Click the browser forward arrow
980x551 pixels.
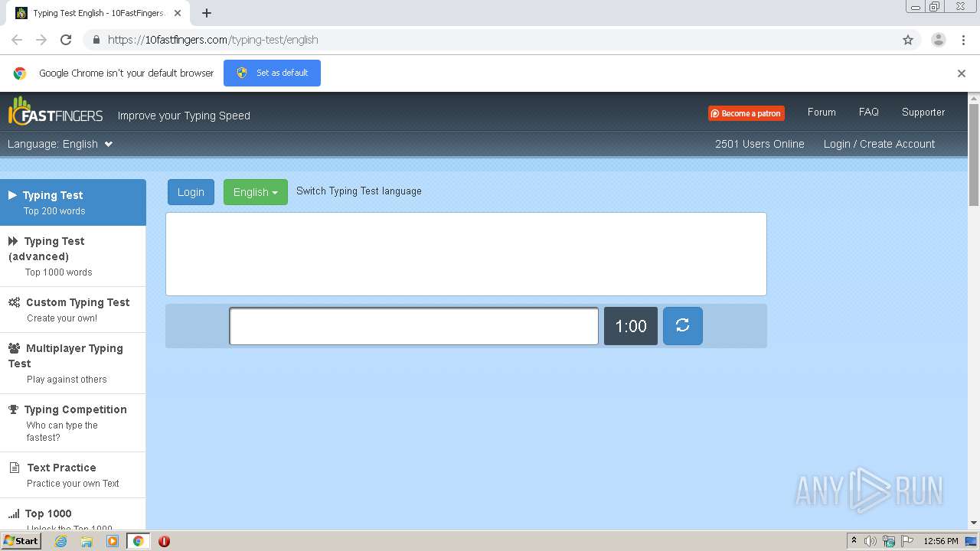[x=41, y=40]
